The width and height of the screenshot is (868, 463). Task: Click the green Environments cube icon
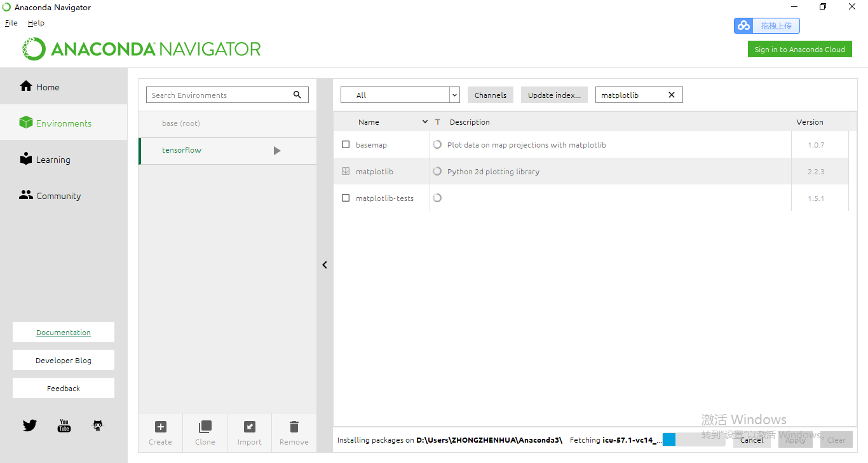26,122
